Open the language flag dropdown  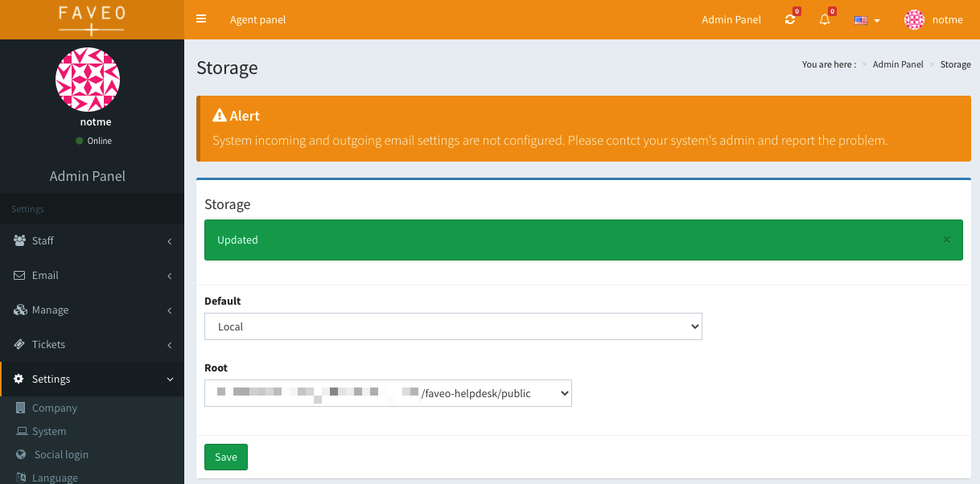(x=866, y=20)
